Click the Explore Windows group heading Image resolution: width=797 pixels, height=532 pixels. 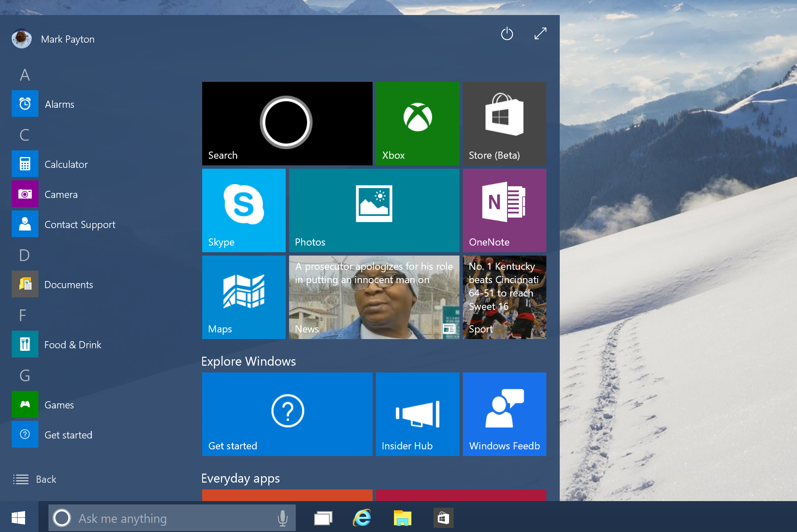pos(249,361)
